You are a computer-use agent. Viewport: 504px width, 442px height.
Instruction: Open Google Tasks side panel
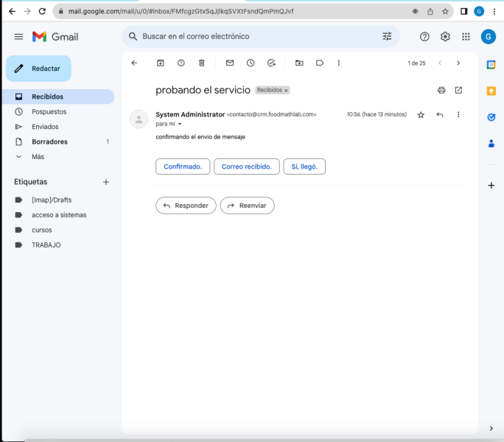click(x=491, y=117)
